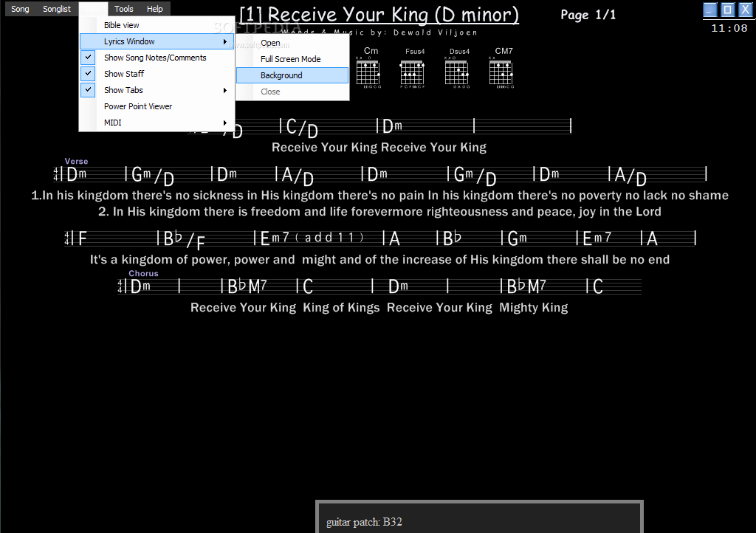The height and width of the screenshot is (533, 756).
Task: Click the 11:08 clock display
Action: coord(729,28)
